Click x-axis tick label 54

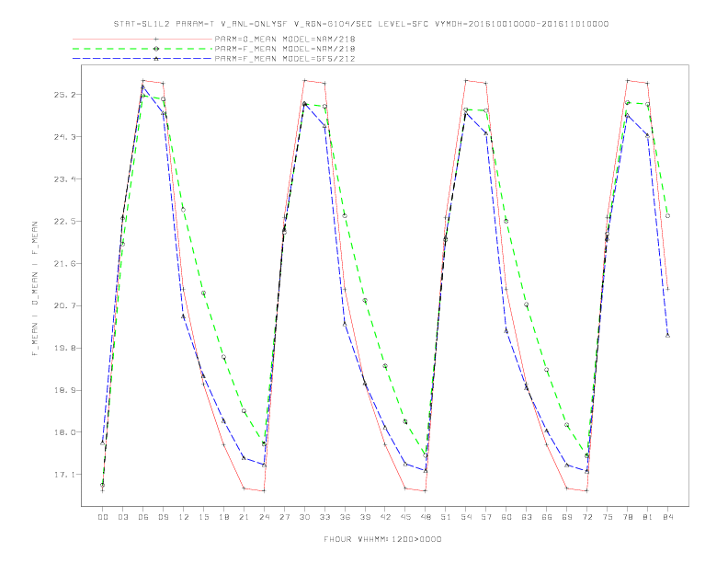466,517
